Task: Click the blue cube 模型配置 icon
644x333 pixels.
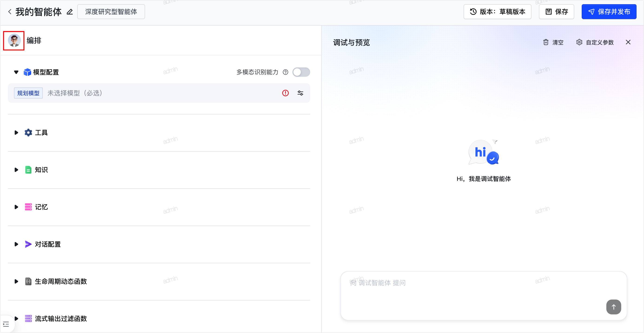Action: point(27,72)
